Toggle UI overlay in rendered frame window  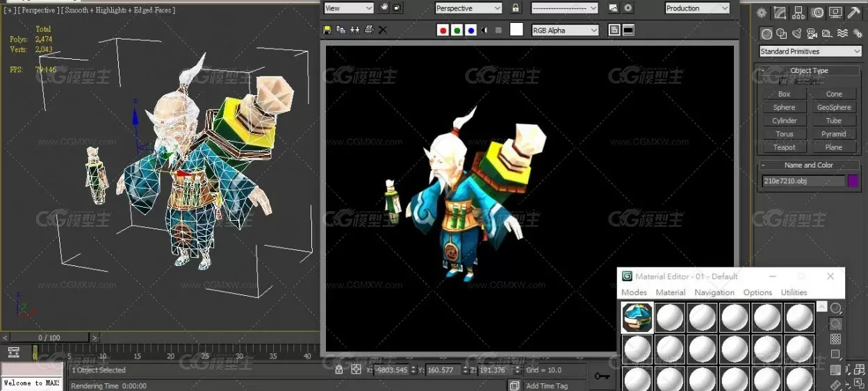(x=614, y=30)
